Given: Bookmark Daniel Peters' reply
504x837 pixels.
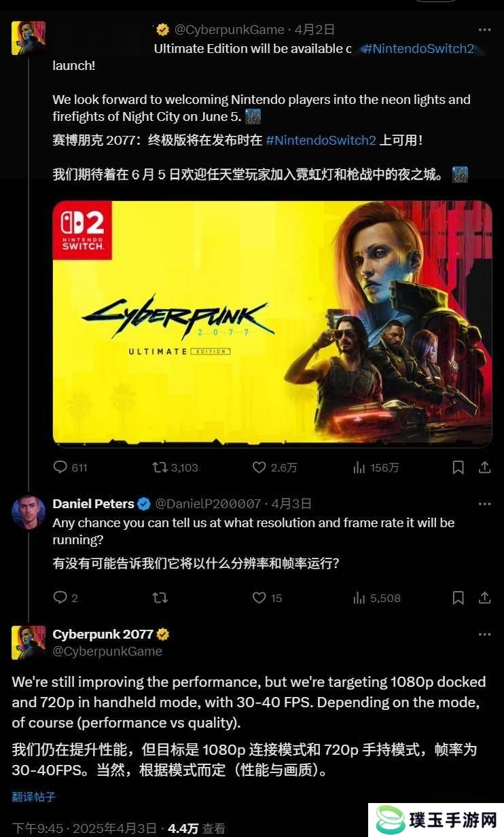Looking at the screenshot, I should [458, 598].
